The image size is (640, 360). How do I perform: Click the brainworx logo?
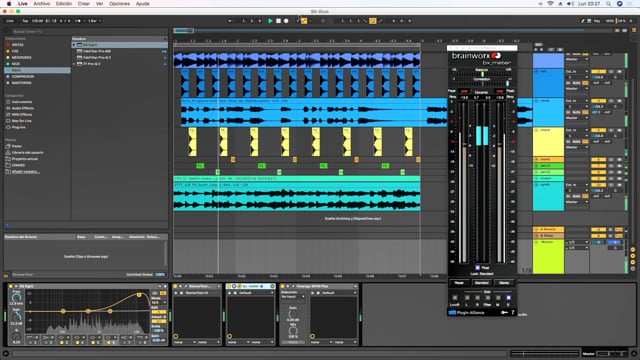[476, 56]
